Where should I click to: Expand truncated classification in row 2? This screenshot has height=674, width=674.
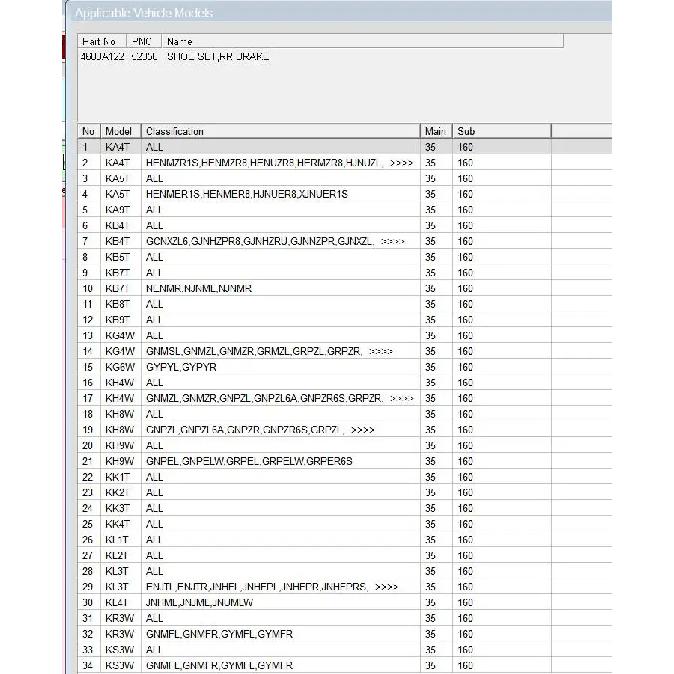pos(401,163)
